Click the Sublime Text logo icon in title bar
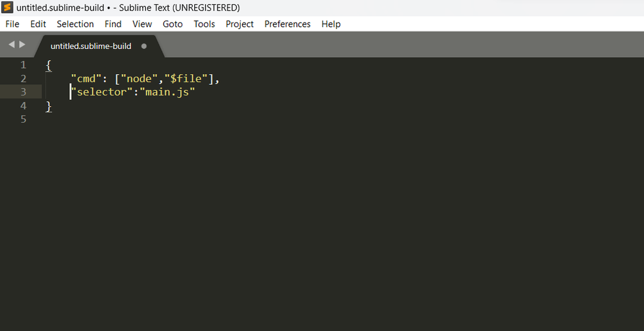The height and width of the screenshot is (331, 644). coord(8,8)
